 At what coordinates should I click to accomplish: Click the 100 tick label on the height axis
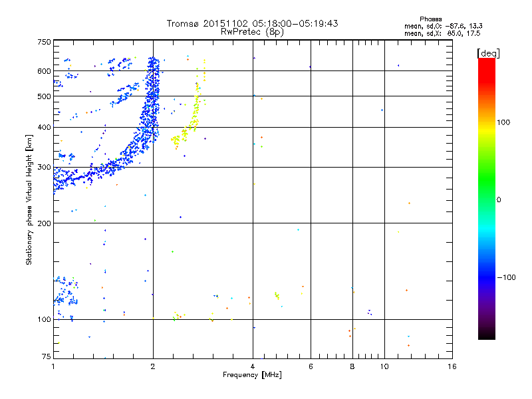pos(44,319)
